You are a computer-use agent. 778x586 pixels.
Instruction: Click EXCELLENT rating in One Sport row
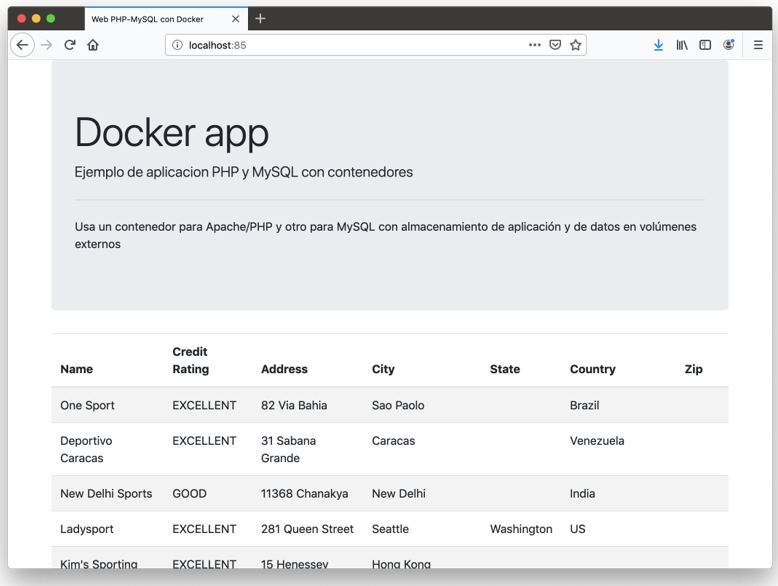pyautogui.click(x=204, y=405)
